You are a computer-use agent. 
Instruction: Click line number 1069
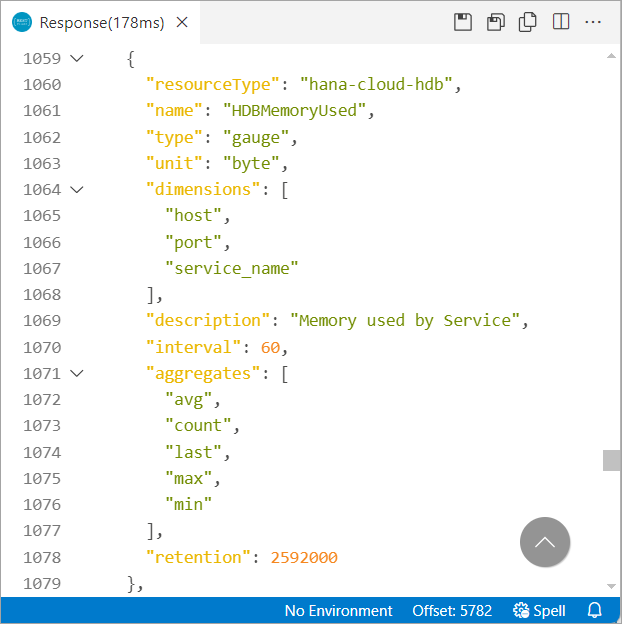(42, 321)
